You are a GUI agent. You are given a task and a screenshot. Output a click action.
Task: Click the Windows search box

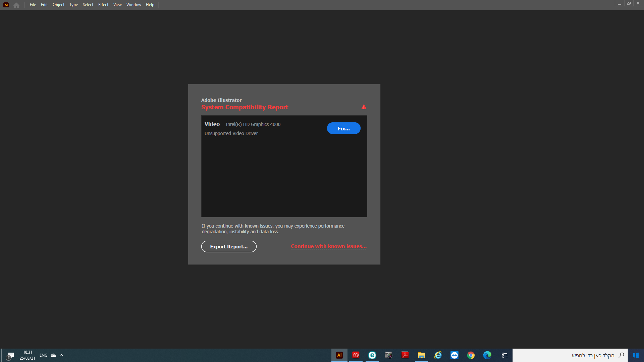570,355
